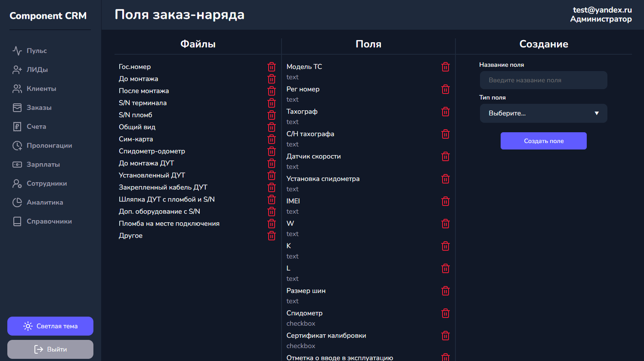Delete the Установленный ДУТ file entry
The width and height of the screenshot is (644, 361).
[x=272, y=175]
